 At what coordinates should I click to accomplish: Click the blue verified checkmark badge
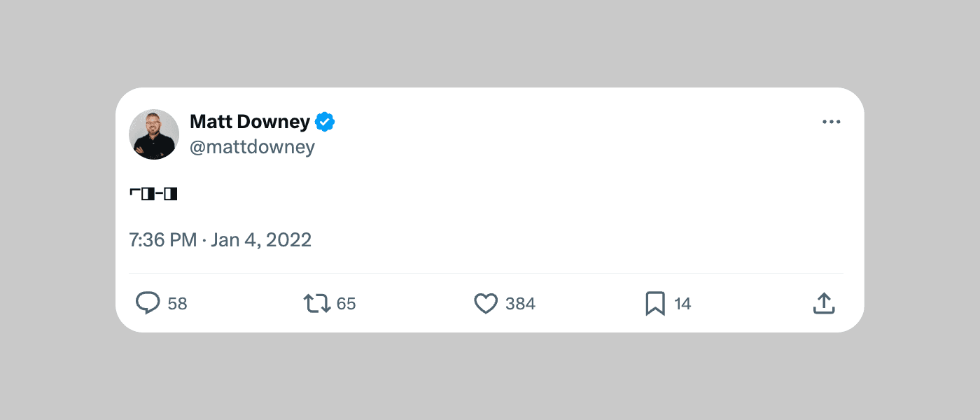[324, 122]
